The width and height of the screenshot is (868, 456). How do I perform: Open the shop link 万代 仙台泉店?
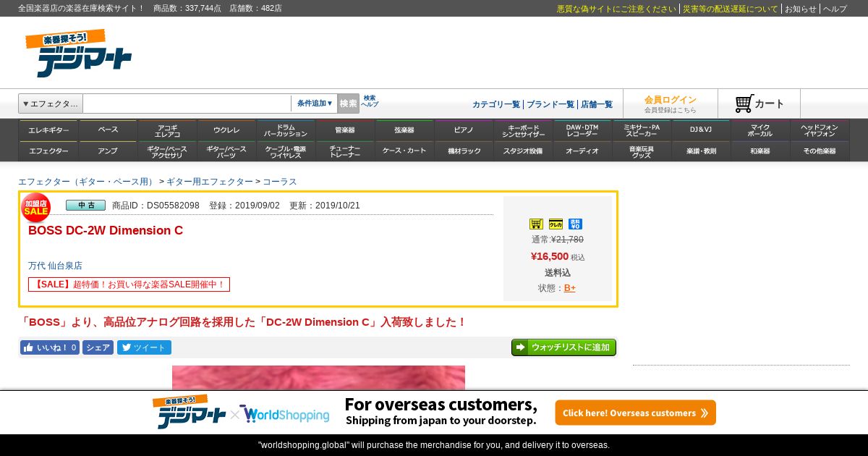[55, 266]
